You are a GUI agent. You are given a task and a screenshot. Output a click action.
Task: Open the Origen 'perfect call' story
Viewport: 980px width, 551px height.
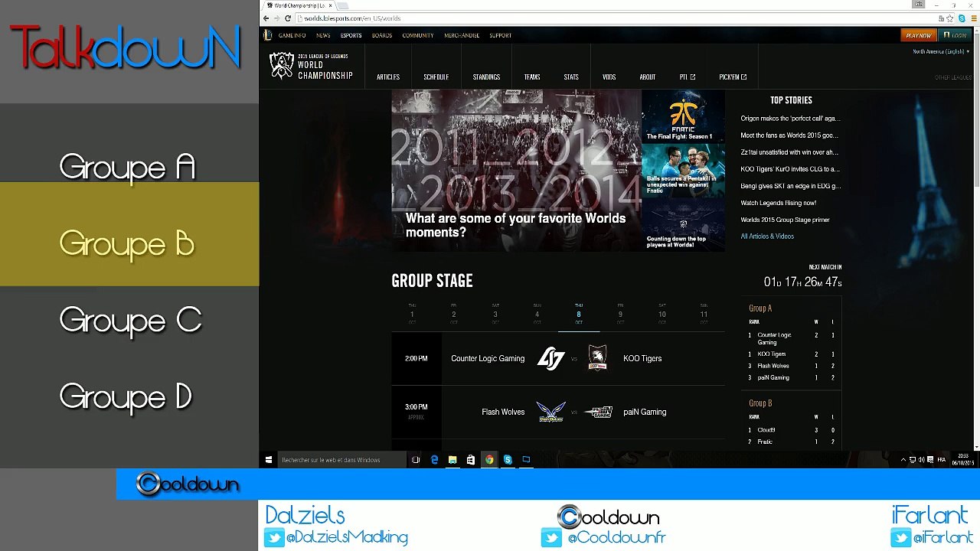(790, 119)
